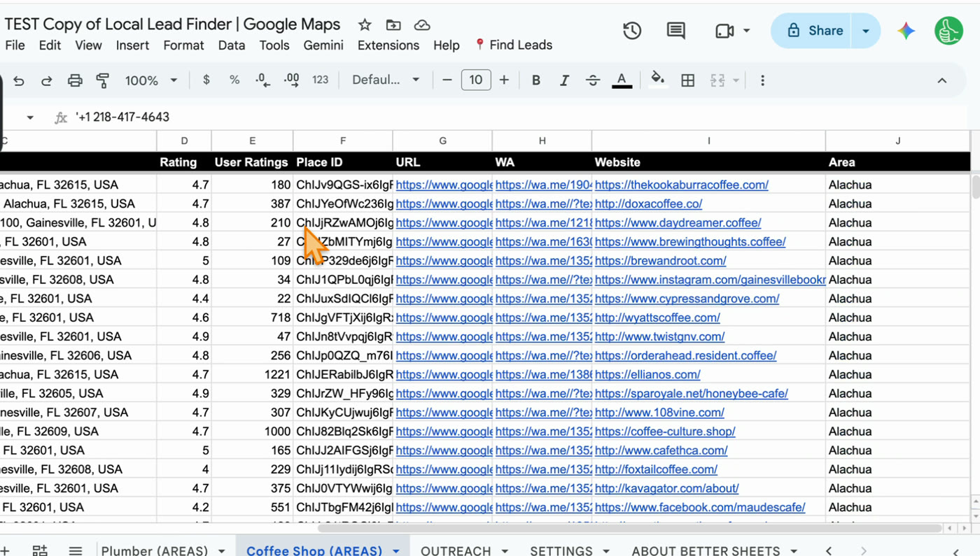Open more number formats 123
Viewport: 980px width, 556px height.
tap(320, 80)
